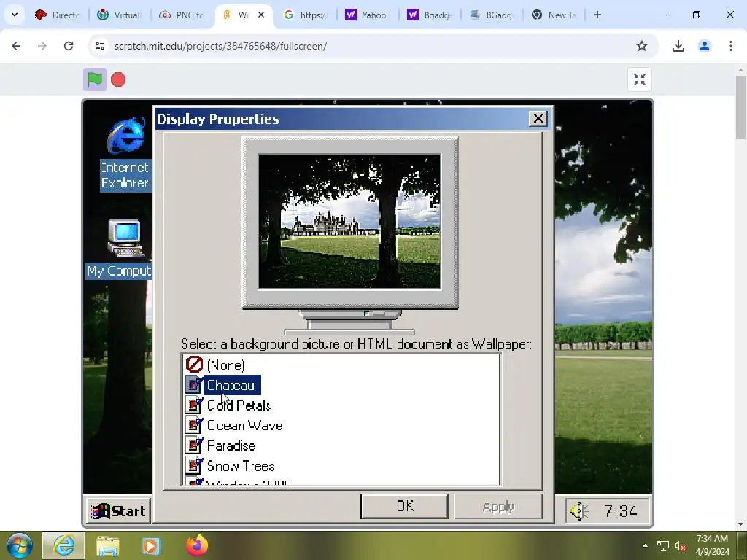The height and width of the screenshot is (560, 747).
Task: Click the Apply button in Display Properties
Action: click(498, 506)
